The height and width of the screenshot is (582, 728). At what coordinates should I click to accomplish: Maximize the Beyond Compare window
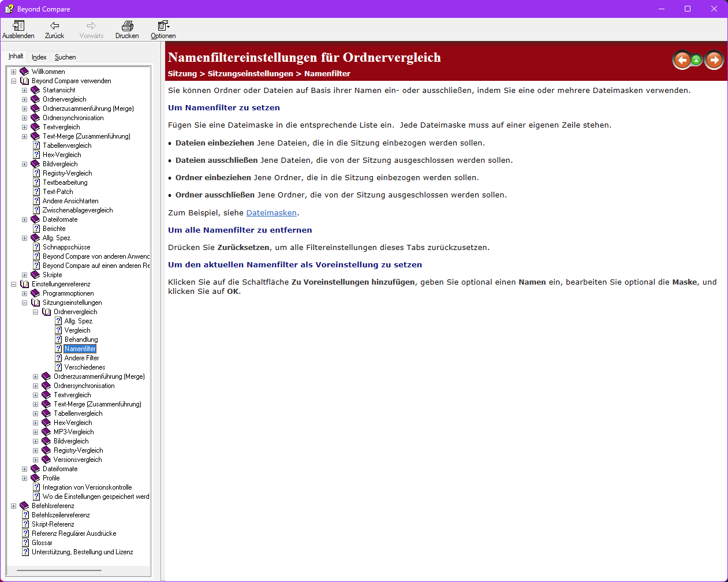coord(688,9)
